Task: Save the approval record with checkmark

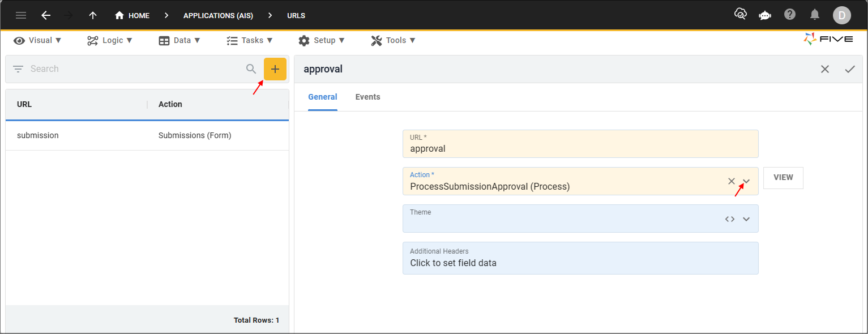Action: tap(850, 69)
